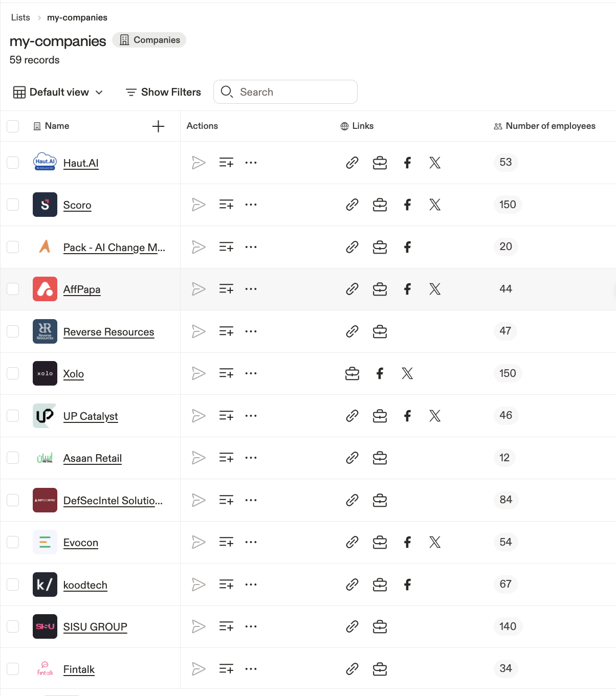Click employee count 53 for Haut.AI
Viewport: 616px width, 696px height.
tap(505, 162)
